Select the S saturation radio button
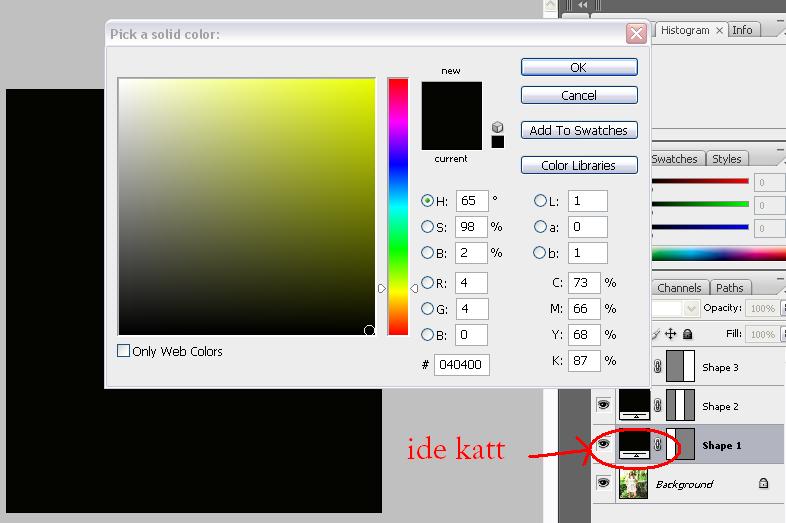Screen dimensions: 786x523 tap(428, 227)
